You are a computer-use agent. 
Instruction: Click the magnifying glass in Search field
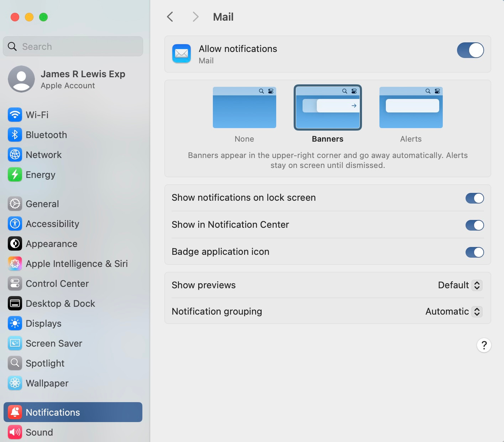[12, 46]
